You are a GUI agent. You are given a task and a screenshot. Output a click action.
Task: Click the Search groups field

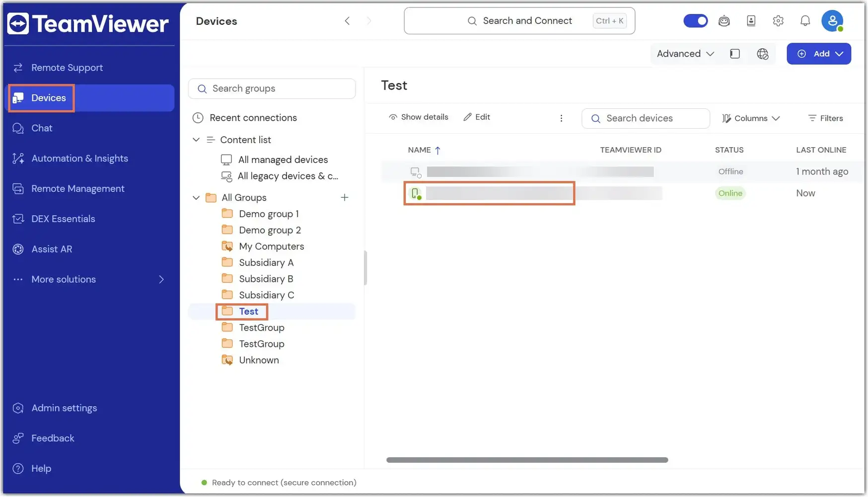[272, 88]
